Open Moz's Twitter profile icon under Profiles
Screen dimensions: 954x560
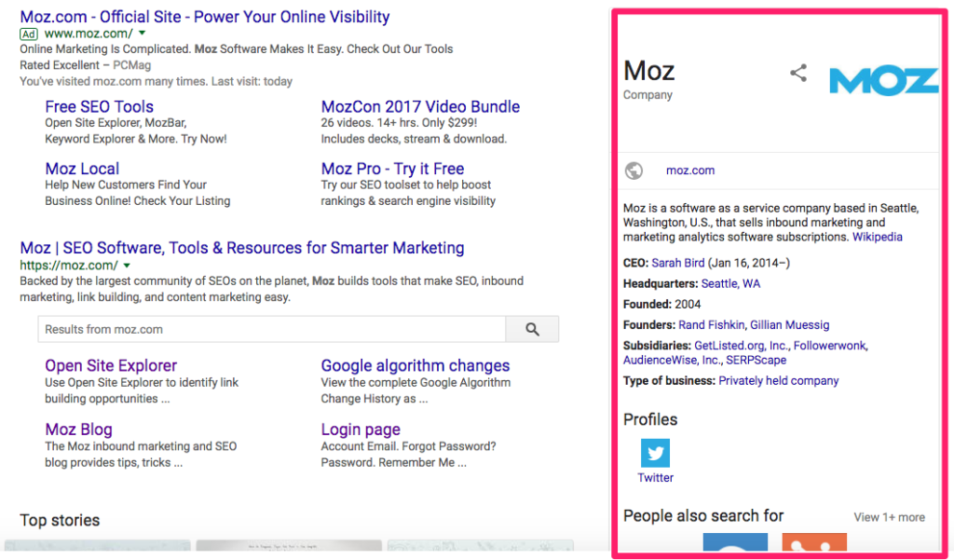click(655, 454)
